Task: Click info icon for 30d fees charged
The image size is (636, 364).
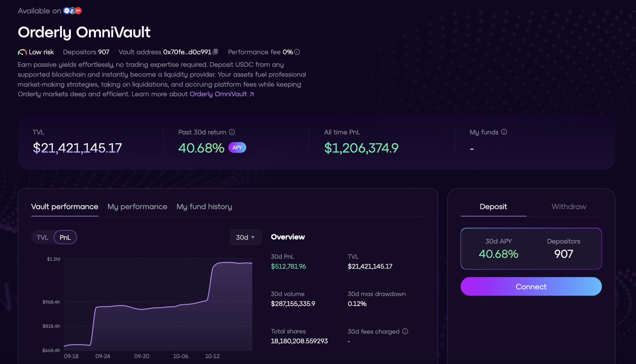Action: (x=405, y=331)
